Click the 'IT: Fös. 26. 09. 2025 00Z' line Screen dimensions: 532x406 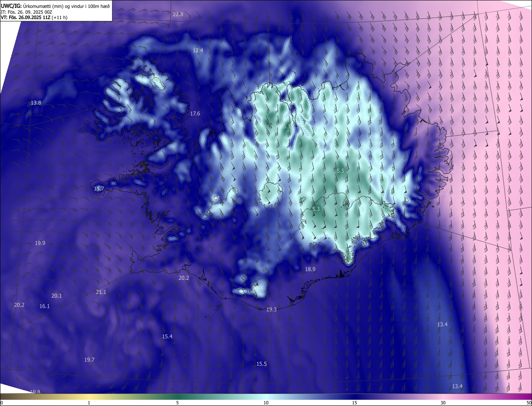[26, 12]
